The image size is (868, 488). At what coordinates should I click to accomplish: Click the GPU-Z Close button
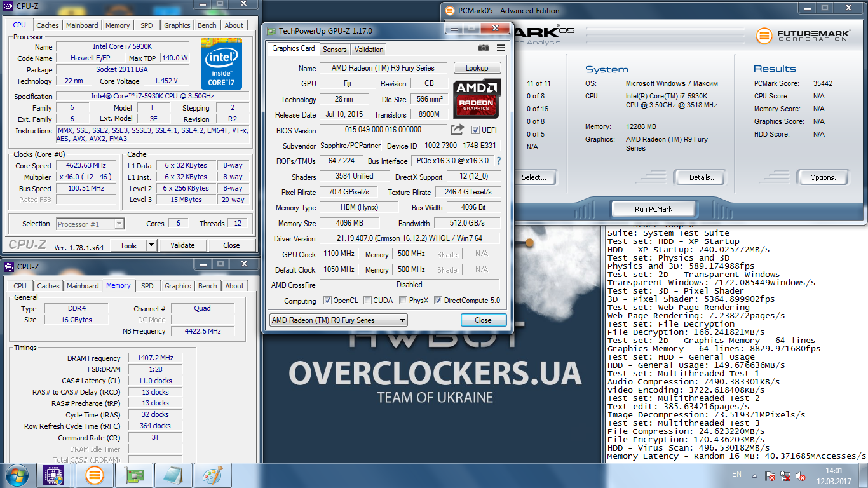483,320
